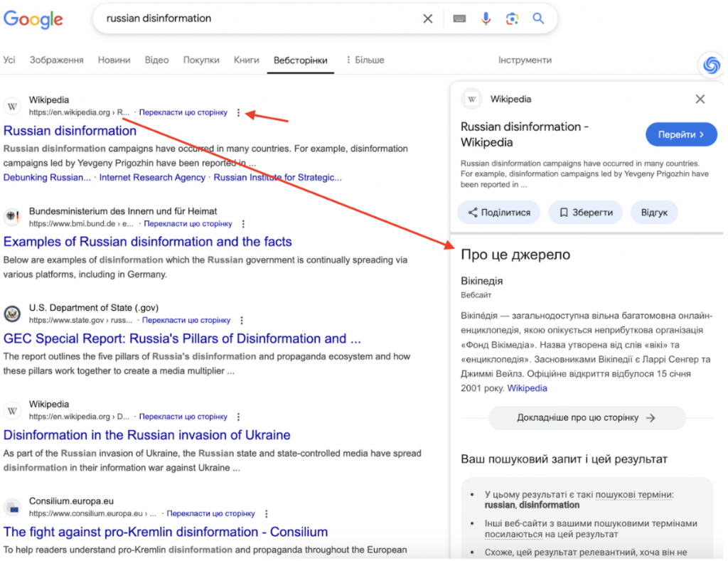Translate the Consilium.europa.eu result page

[x=211, y=513]
